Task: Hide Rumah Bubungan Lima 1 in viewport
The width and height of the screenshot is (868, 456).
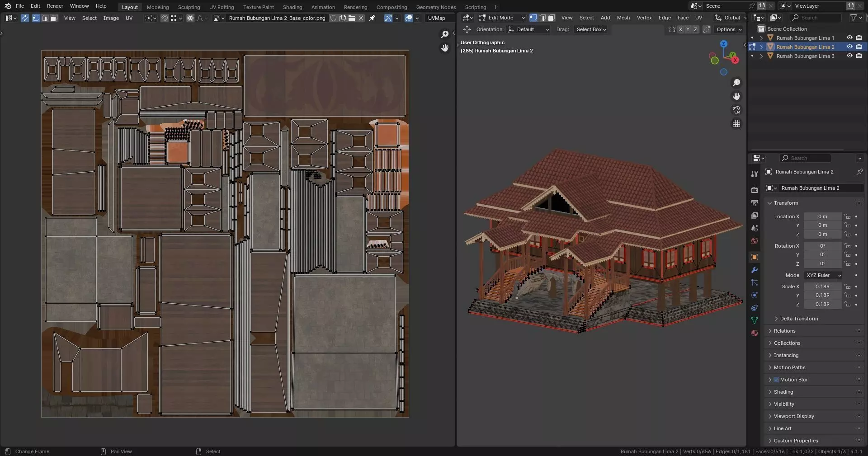Action: [849, 38]
